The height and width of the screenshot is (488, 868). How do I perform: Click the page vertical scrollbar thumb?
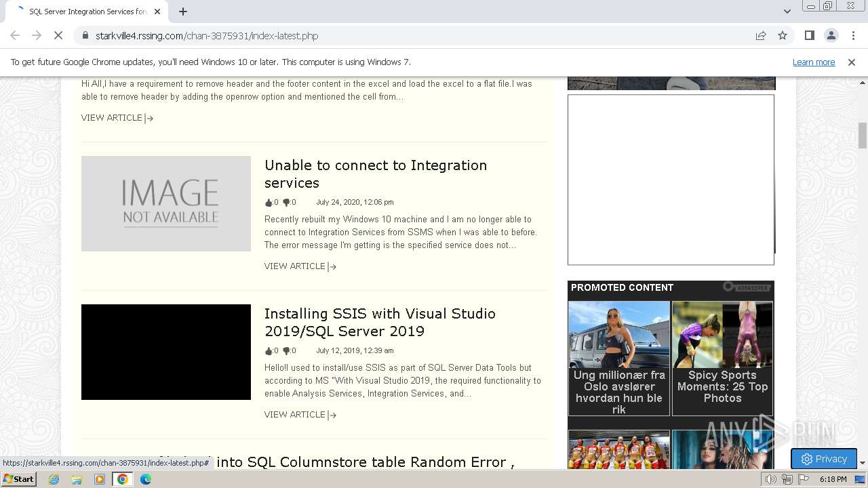pos(863,135)
